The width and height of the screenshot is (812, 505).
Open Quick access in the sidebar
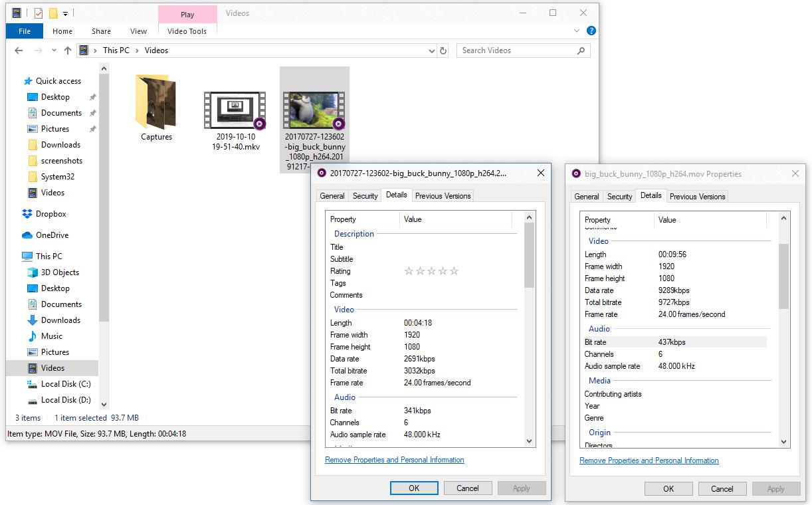coord(58,81)
